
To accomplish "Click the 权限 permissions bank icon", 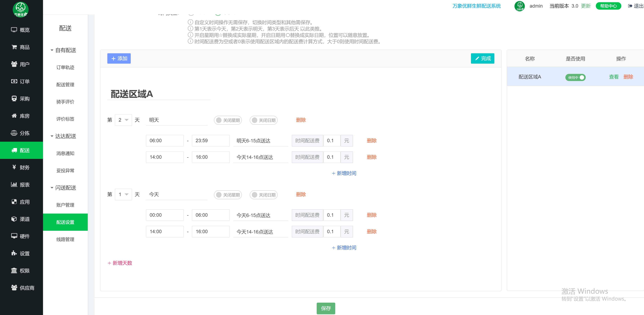I will (14, 270).
